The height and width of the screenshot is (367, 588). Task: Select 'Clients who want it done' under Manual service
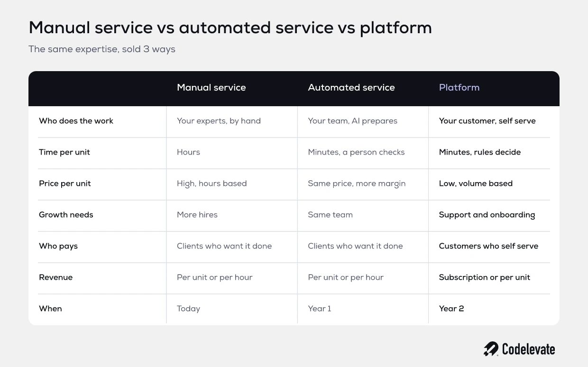tap(224, 246)
